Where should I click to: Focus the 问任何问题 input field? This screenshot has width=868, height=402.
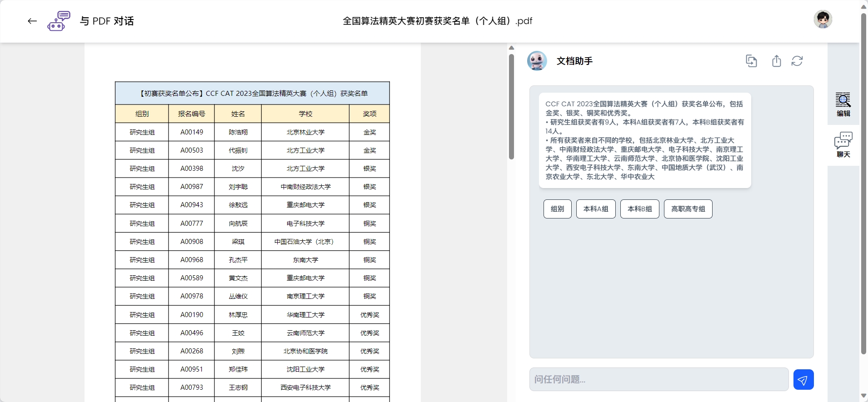tap(659, 379)
